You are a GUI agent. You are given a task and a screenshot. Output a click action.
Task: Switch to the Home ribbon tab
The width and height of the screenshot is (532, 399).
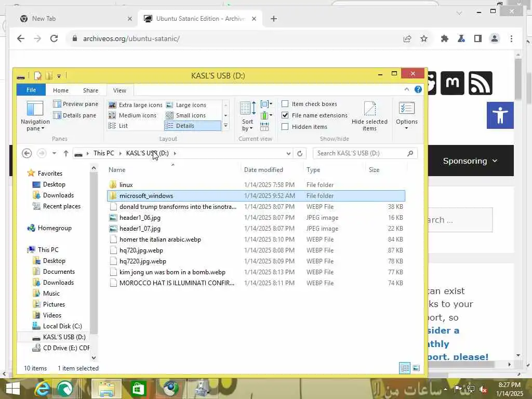[x=61, y=90]
